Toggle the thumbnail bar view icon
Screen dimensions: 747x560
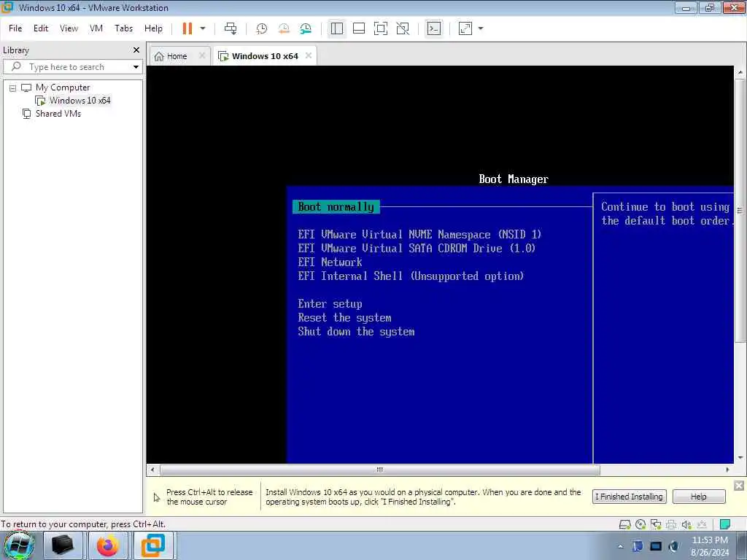359,28
